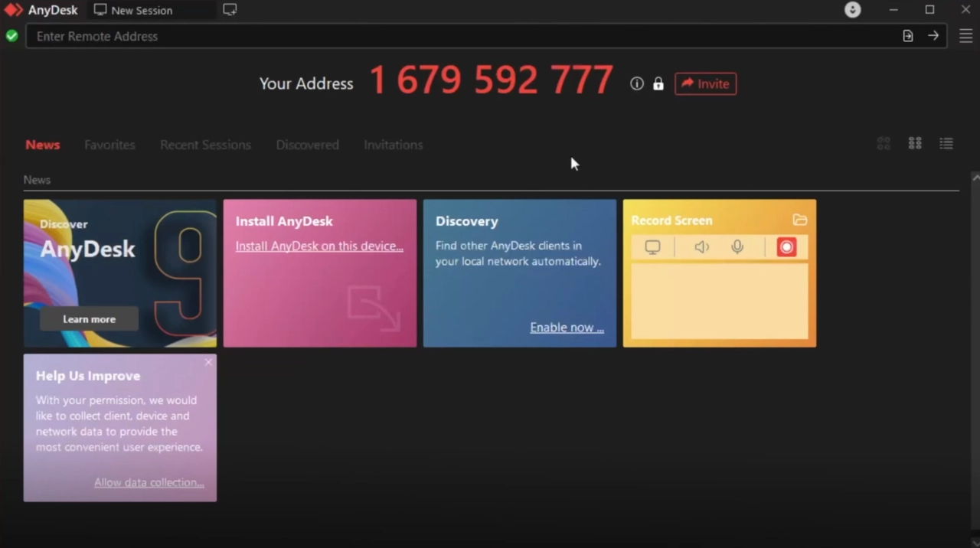This screenshot has height=548, width=980.
Task: Click the info icon beside Your Address
Action: [x=636, y=84]
